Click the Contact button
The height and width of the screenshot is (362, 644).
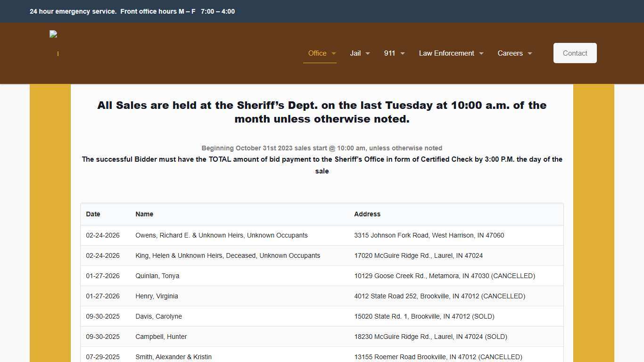tap(575, 53)
